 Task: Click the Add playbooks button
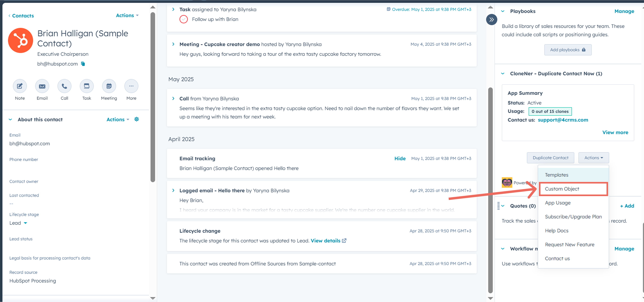point(568,50)
